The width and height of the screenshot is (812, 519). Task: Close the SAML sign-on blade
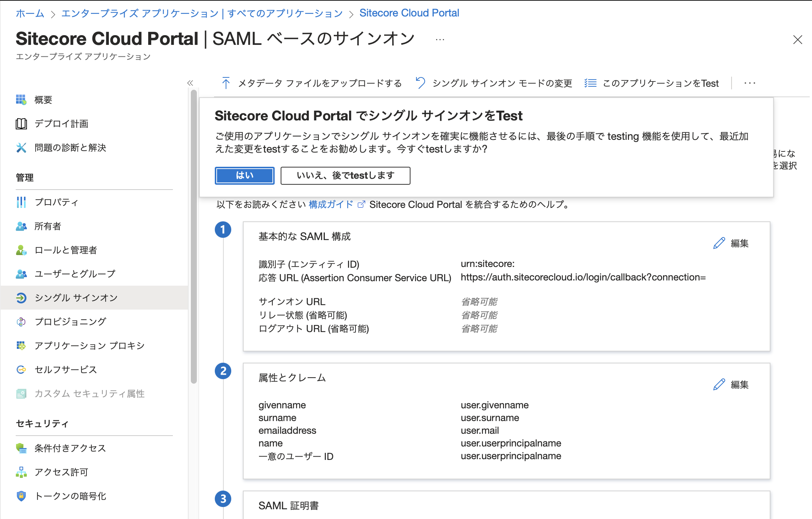pyautogui.click(x=797, y=40)
